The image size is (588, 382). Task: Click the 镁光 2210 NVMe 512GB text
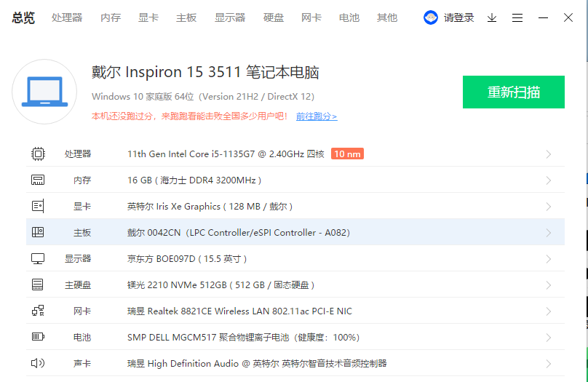[x=220, y=285]
